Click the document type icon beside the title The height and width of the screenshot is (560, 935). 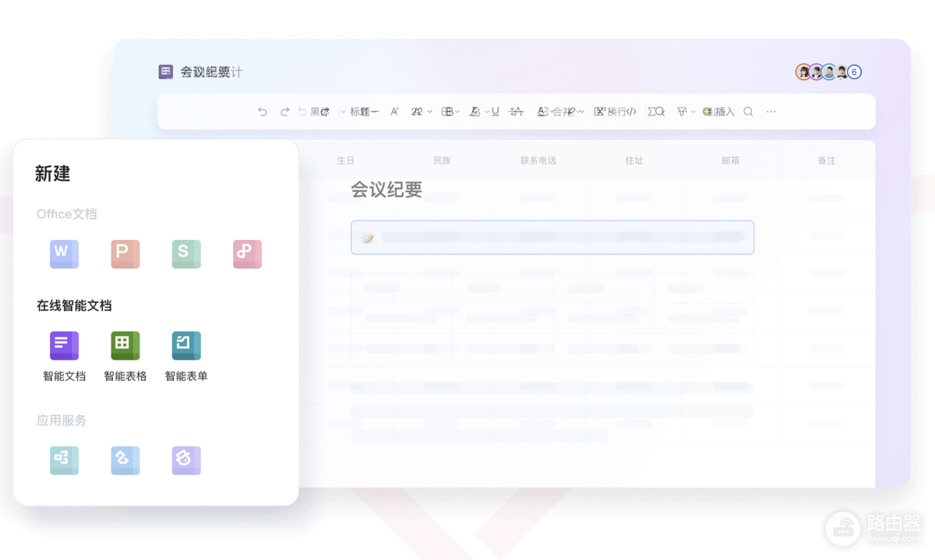click(165, 72)
